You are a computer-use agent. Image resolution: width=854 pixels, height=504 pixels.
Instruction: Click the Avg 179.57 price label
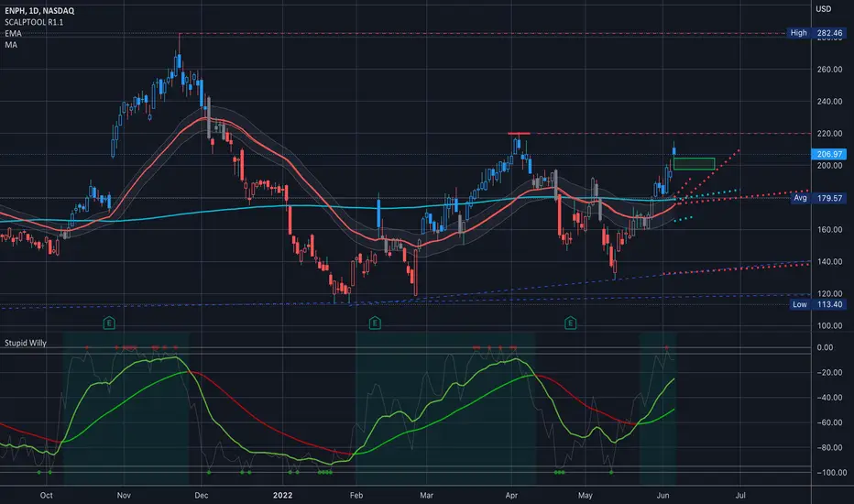817,198
